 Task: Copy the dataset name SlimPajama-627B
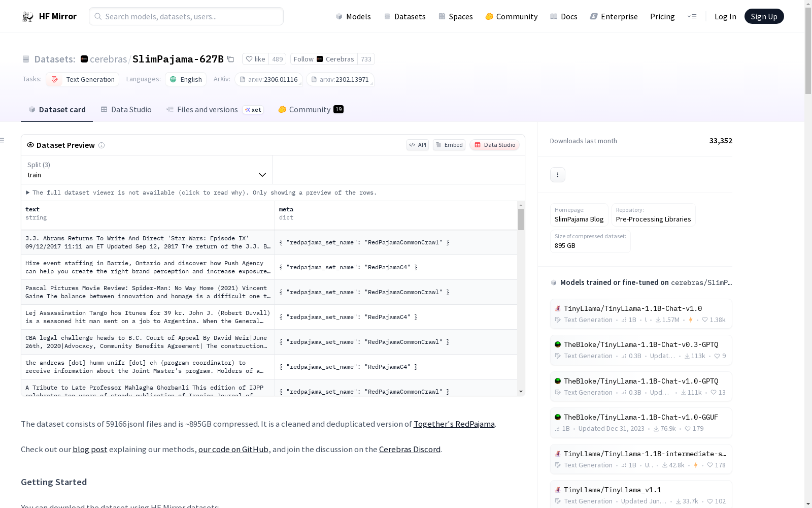coord(230,59)
